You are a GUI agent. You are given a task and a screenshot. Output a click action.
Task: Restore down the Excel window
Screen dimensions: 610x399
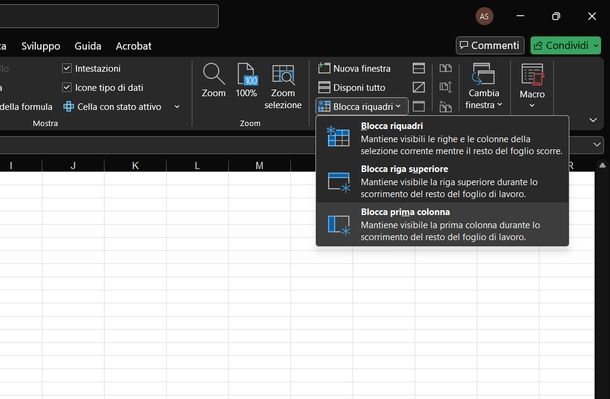point(556,16)
